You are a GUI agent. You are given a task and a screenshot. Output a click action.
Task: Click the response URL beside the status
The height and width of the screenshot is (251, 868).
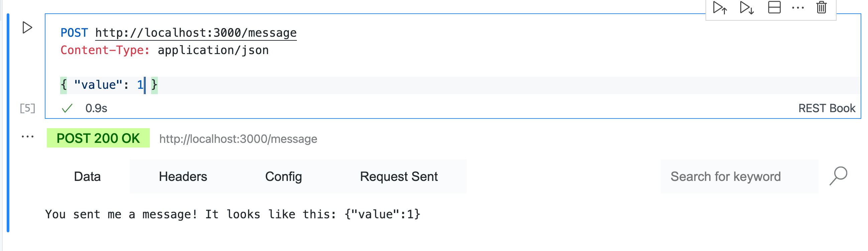click(x=238, y=138)
